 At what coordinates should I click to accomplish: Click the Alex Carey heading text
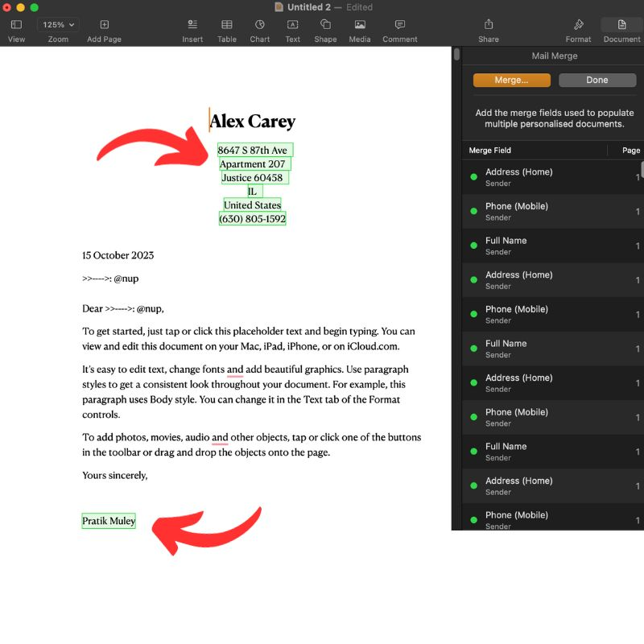tap(252, 122)
